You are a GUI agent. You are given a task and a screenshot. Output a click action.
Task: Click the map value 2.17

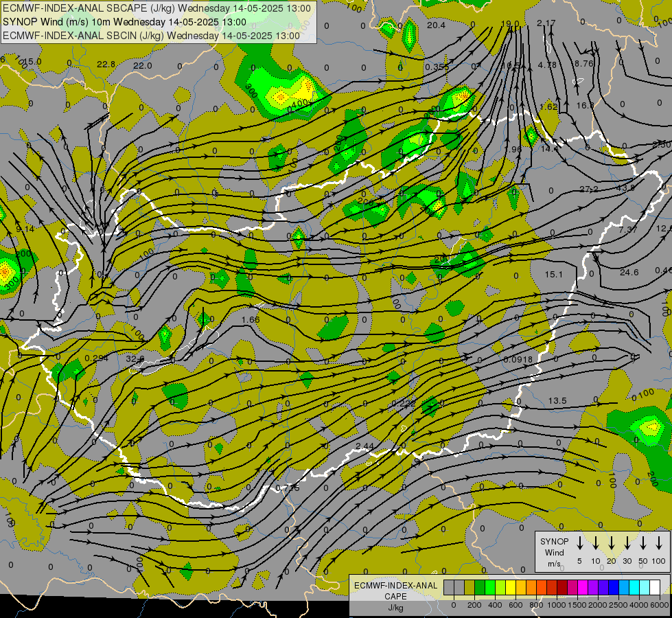(546, 23)
